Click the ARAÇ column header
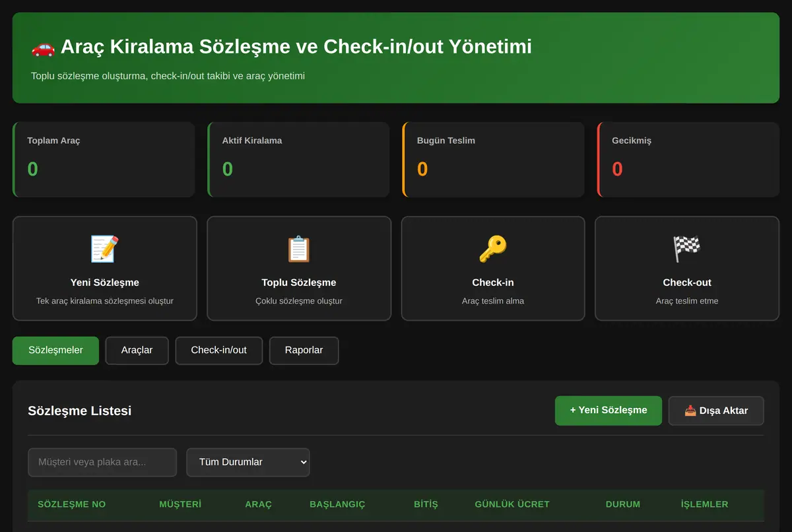Viewport: 792px width, 532px height. coord(258,504)
